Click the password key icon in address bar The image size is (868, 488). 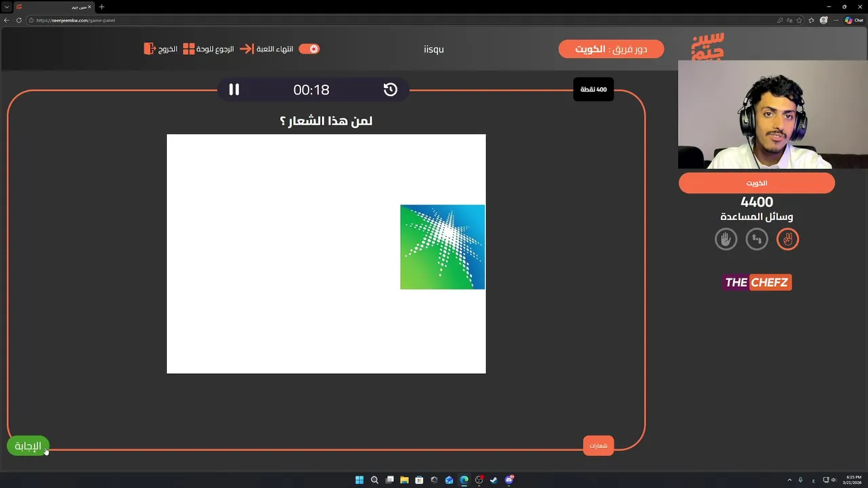click(x=780, y=20)
